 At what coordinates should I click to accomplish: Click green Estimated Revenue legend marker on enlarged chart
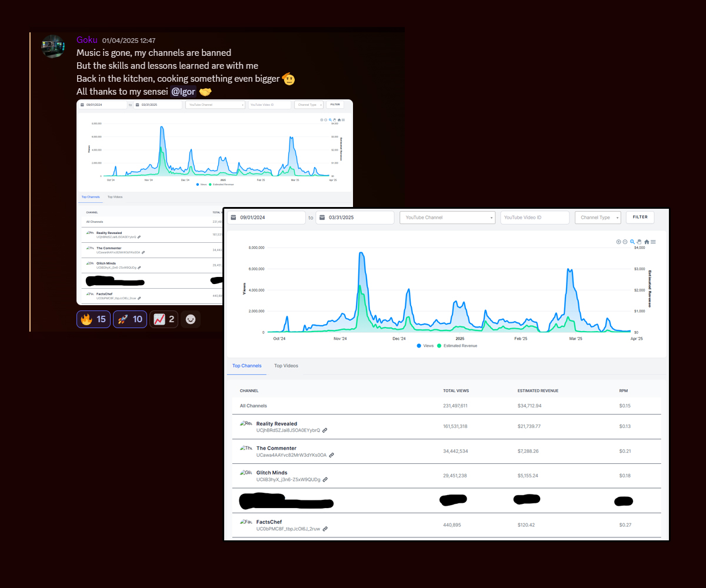point(440,346)
